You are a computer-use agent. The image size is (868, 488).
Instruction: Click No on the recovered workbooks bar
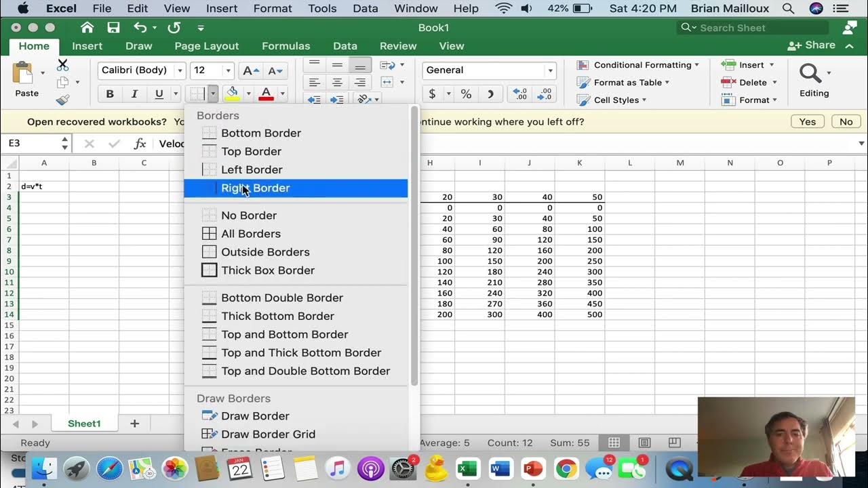coord(846,122)
